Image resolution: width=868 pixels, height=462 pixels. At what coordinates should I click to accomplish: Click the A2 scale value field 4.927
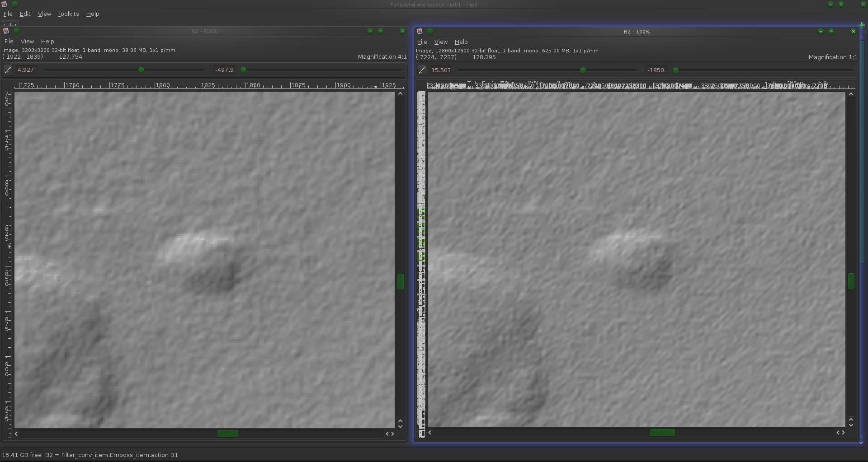[28, 70]
